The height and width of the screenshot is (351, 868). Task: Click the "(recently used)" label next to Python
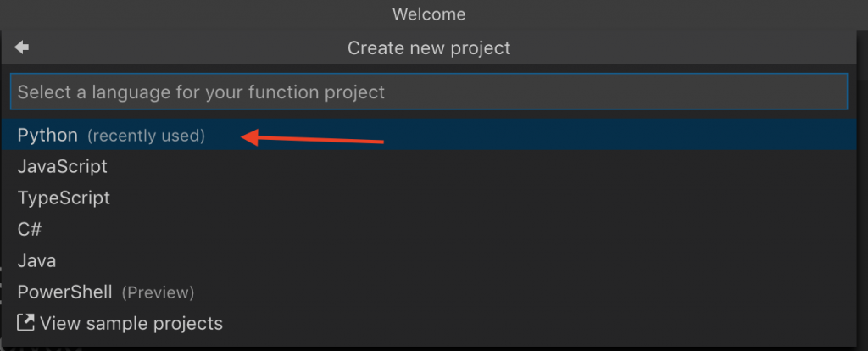pyautogui.click(x=146, y=136)
